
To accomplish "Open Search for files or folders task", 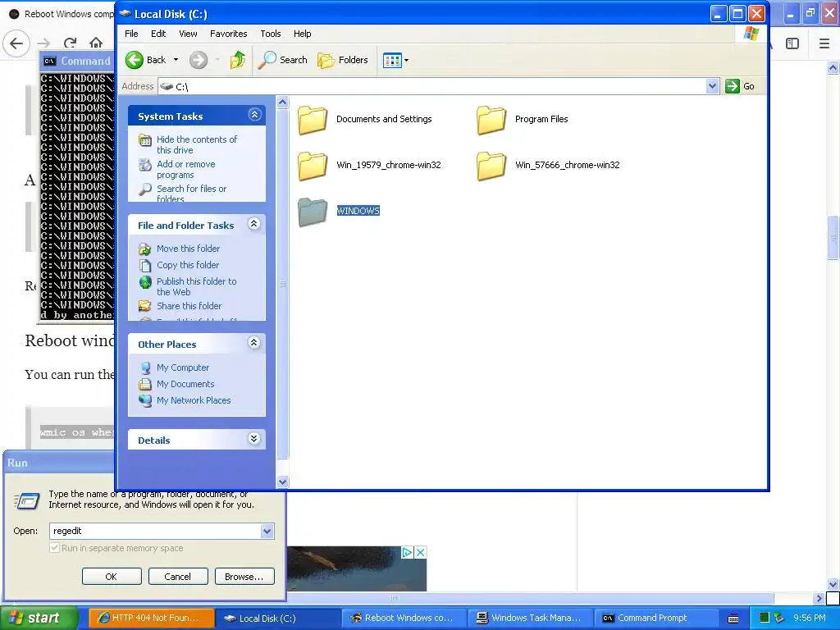I will [191, 194].
